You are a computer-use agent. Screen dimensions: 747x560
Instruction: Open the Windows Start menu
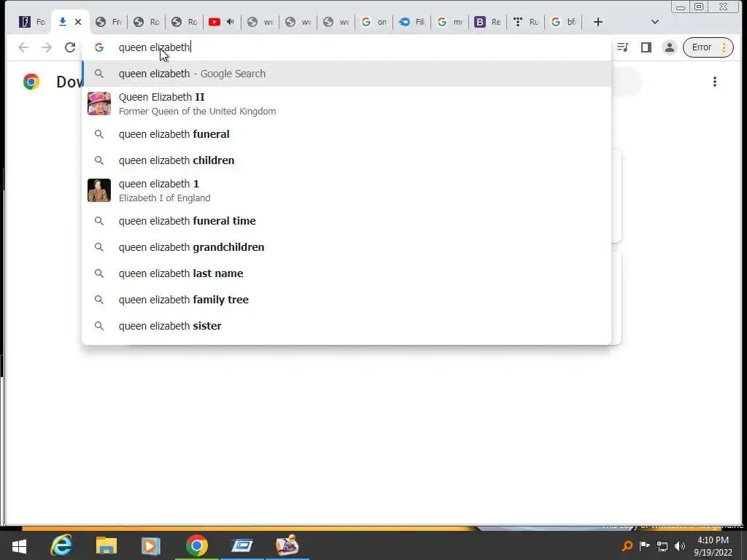click(x=19, y=545)
